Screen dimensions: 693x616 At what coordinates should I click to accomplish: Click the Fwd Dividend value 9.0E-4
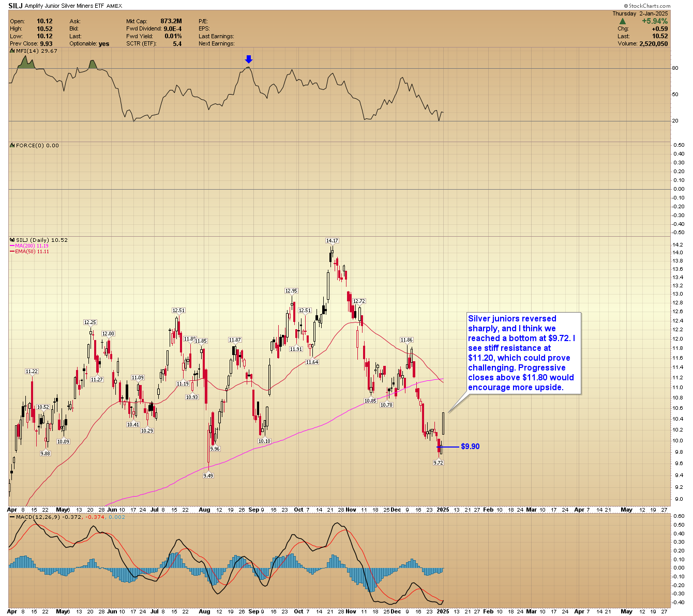point(173,29)
